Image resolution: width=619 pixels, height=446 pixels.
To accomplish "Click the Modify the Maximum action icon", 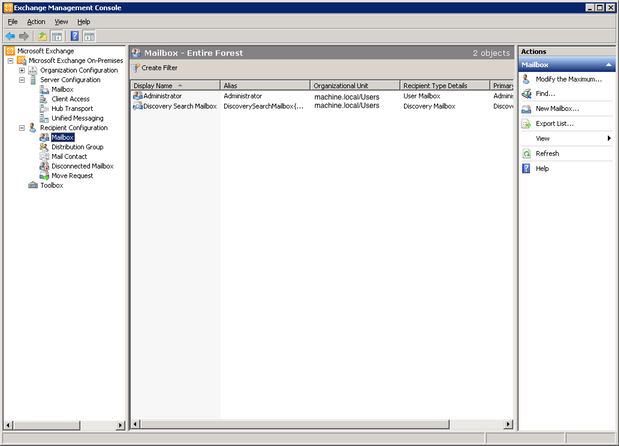I will click(526, 79).
